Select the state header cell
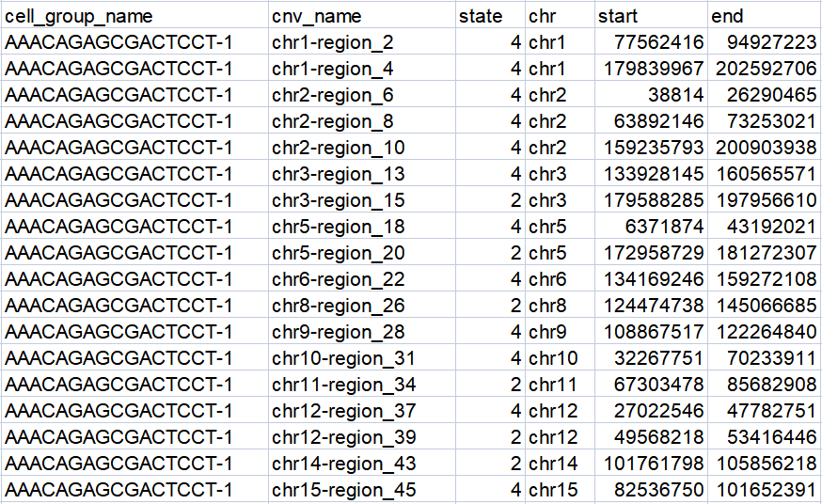The height and width of the screenshot is (504, 822). coord(490,15)
